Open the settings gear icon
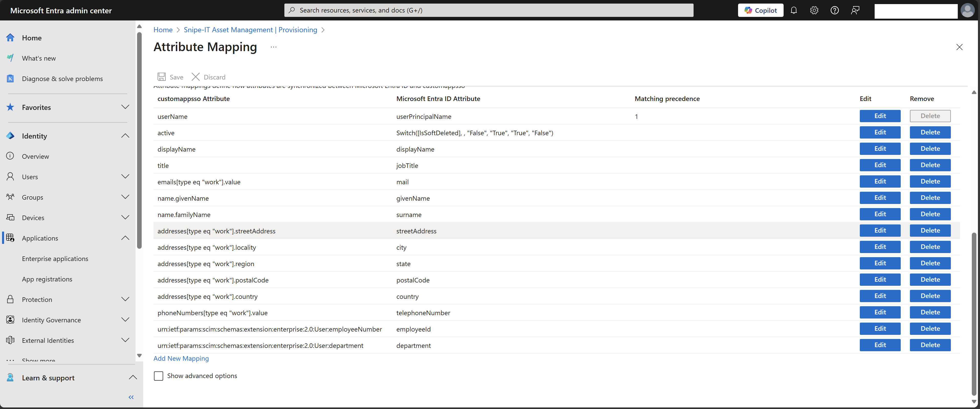Viewport: 980px width, 409px height. tap(814, 10)
